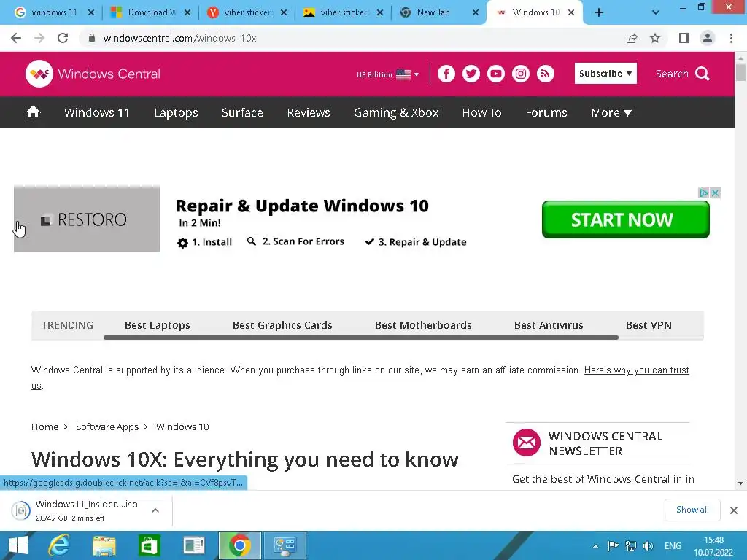Reload the page with the refresh icon

click(x=63, y=38)
